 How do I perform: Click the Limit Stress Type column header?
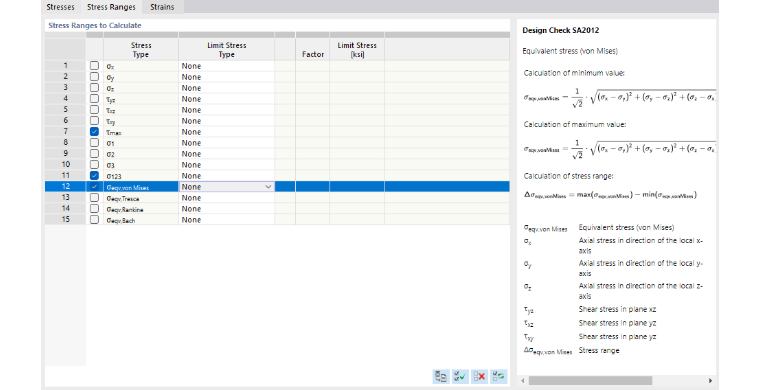[x=226, y=49]
